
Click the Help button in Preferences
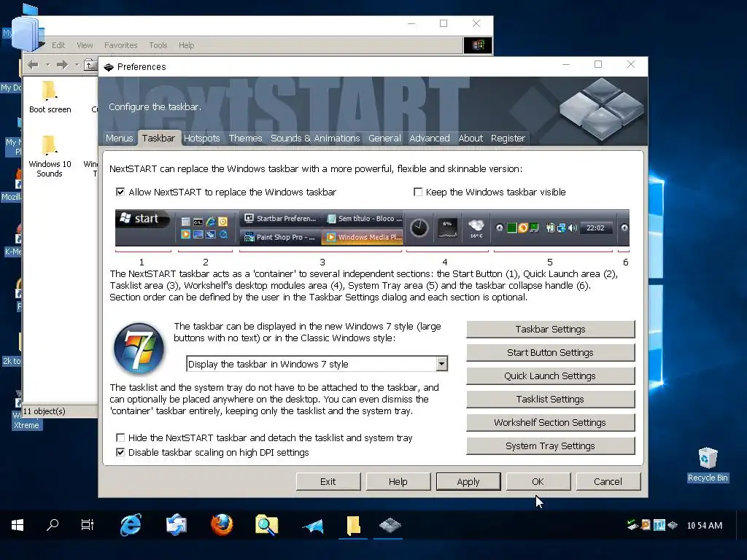coord(398,481)
